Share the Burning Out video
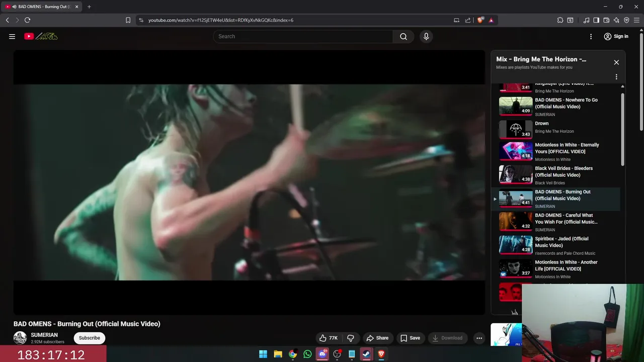644x362 pixels. [377, 338]
